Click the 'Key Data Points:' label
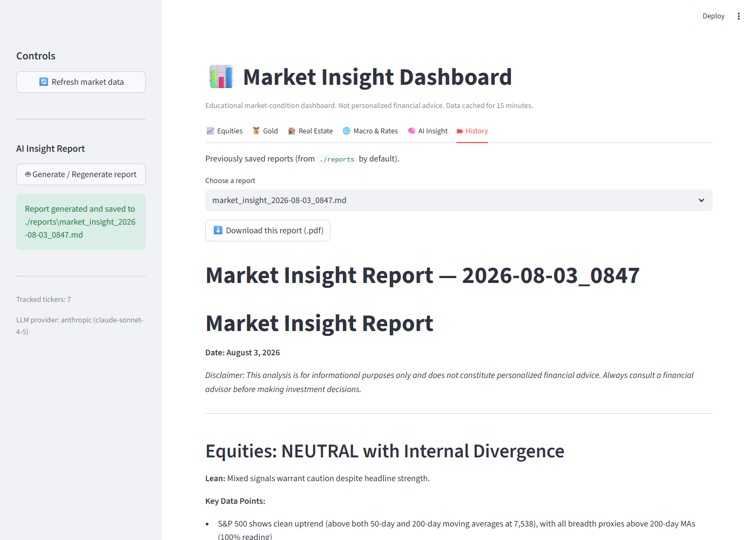756x540 pixels. click(235, 501)
